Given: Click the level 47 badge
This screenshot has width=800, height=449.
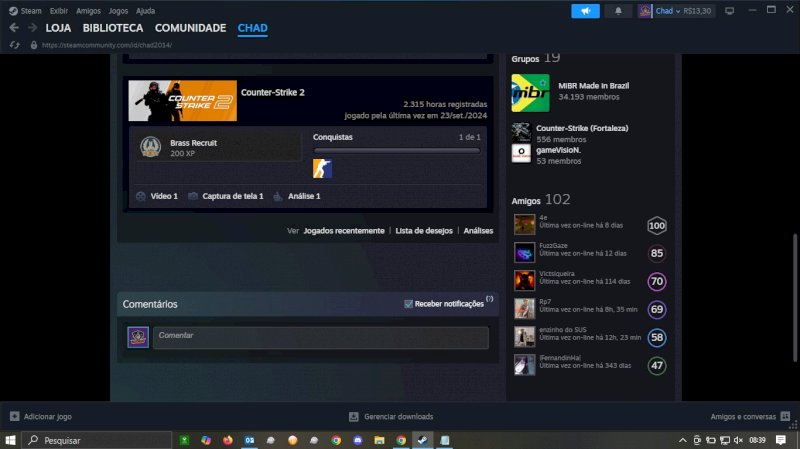Looking at the screenshot, I should tap(657, 366).
